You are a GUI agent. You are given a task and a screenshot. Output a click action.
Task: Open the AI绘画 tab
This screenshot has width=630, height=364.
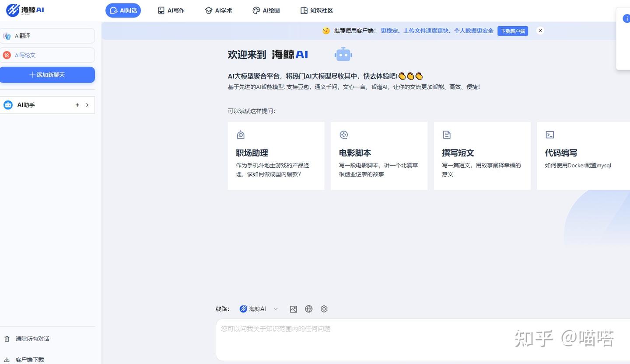[x=266, y=10]
